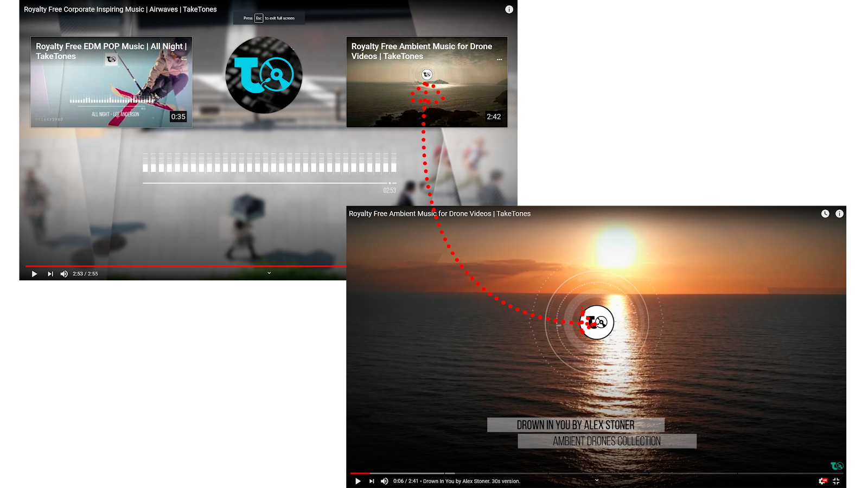Click TakeTones watermark logo in Ambient video
Viewport: 868px width, 488px height.
pyautogui.click(x=837, y=466)
